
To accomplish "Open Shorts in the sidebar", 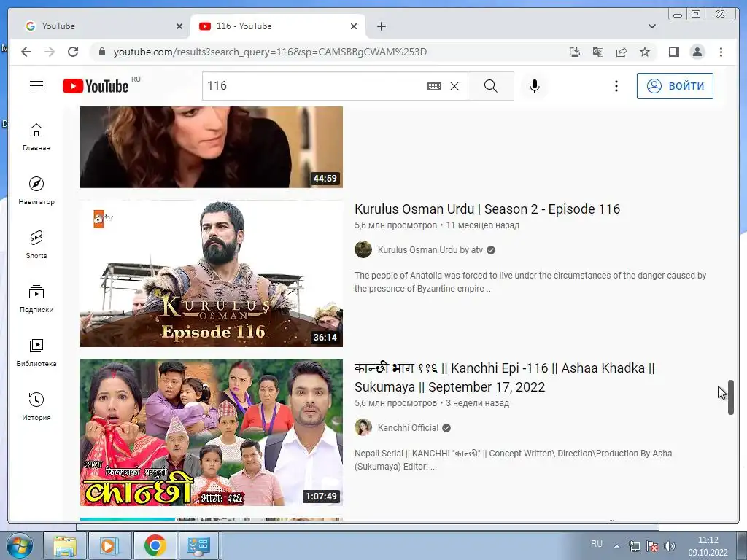I will (36, 245).
